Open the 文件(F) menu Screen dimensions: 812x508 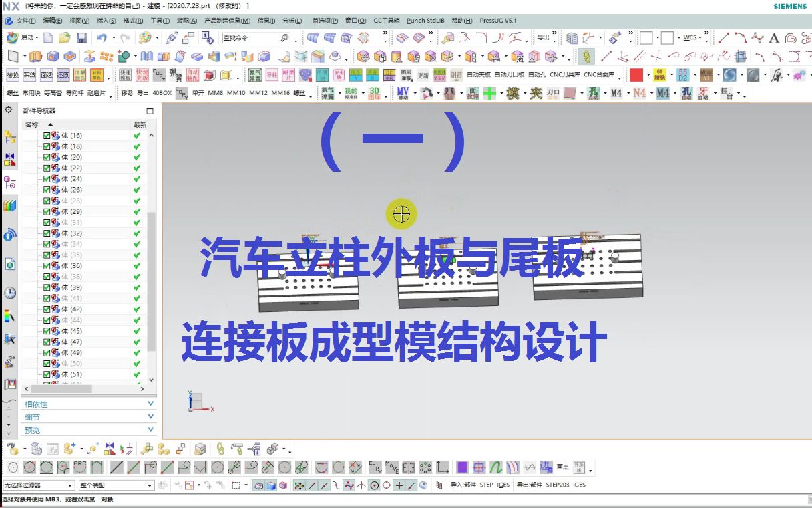click(25, 21)
